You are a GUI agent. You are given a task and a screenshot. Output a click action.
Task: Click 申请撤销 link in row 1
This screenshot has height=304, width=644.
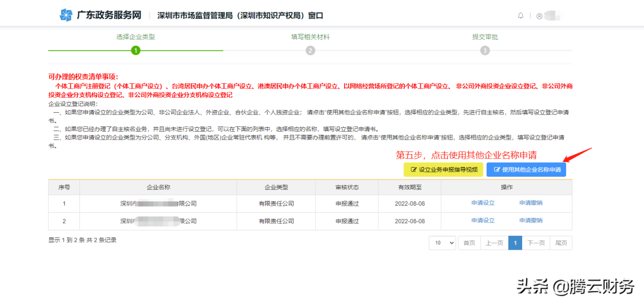pos(531,203)
